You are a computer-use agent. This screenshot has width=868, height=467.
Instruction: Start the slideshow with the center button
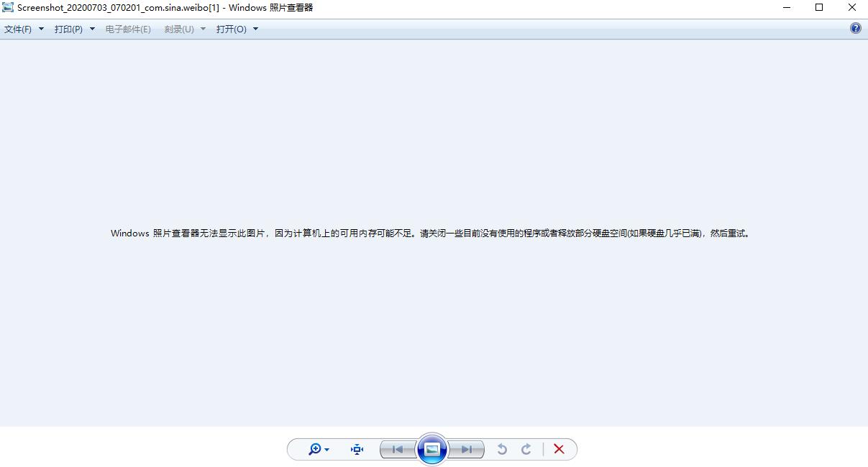click(431, 448)
